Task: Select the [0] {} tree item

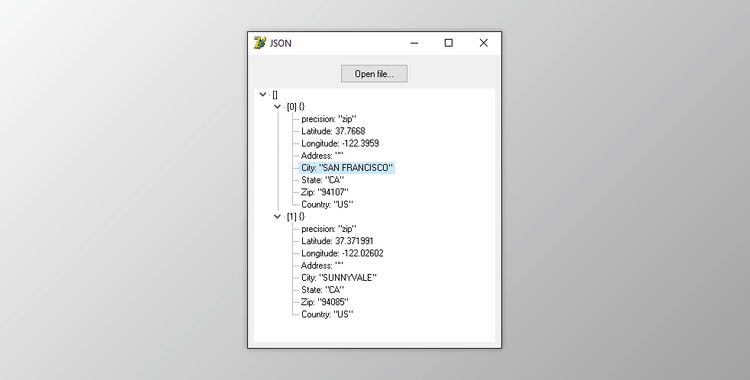Action: point(296,107)
